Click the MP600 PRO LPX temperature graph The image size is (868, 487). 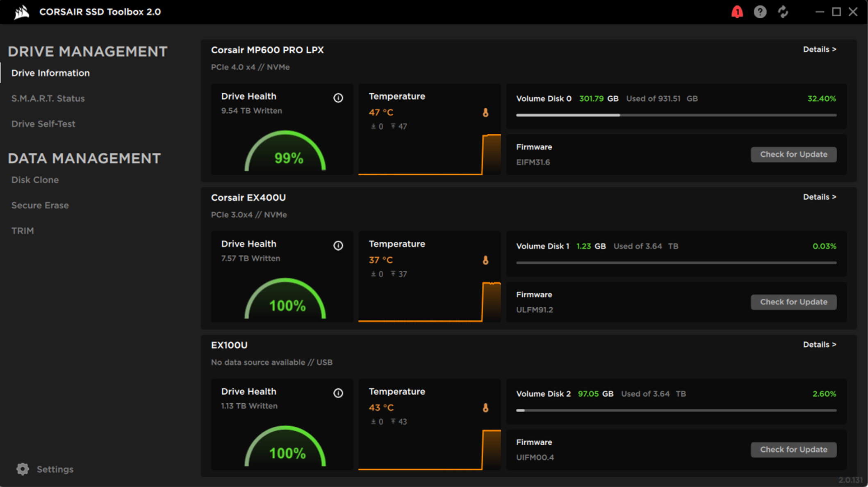pos(429,154)
